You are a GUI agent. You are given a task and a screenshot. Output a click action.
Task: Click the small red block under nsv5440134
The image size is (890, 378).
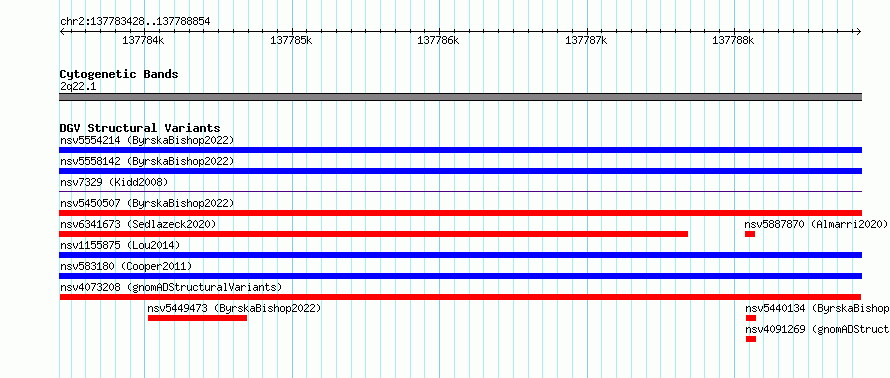750,318
